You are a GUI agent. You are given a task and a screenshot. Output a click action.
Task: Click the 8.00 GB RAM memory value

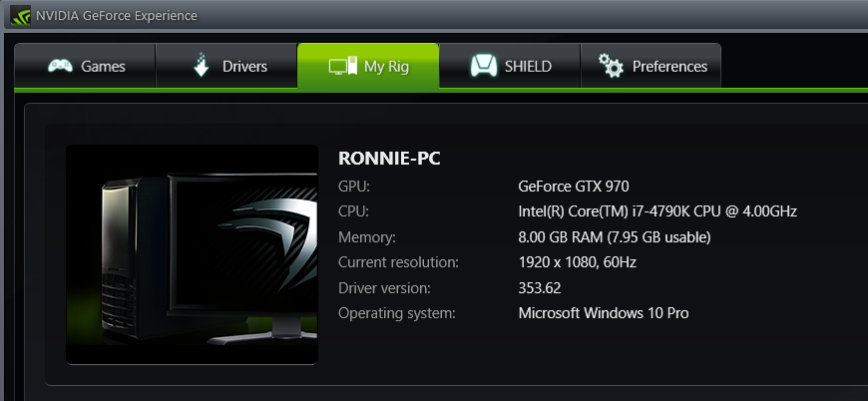click(x=615, y=237)
